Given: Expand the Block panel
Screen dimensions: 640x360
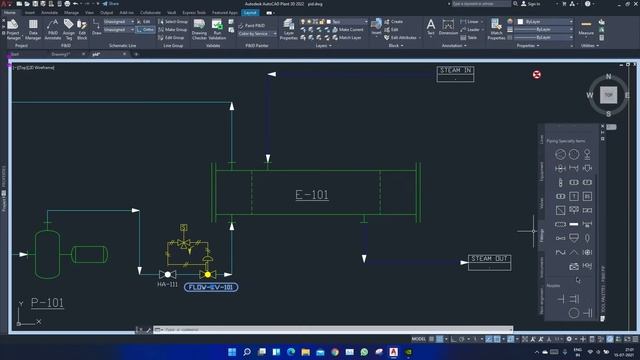Looking at the screenshot, I should 396,46.
